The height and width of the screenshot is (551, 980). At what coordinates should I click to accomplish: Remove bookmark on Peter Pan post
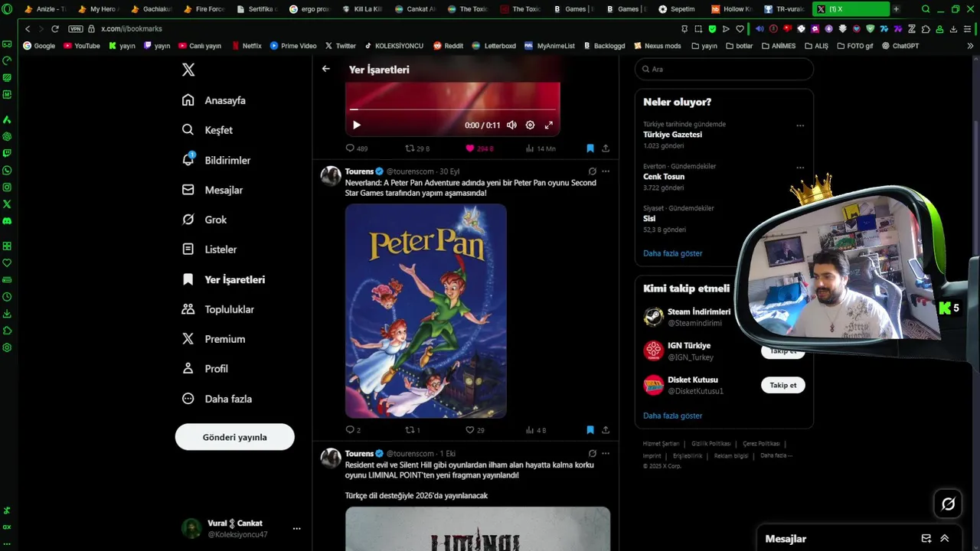click(590, 430)
